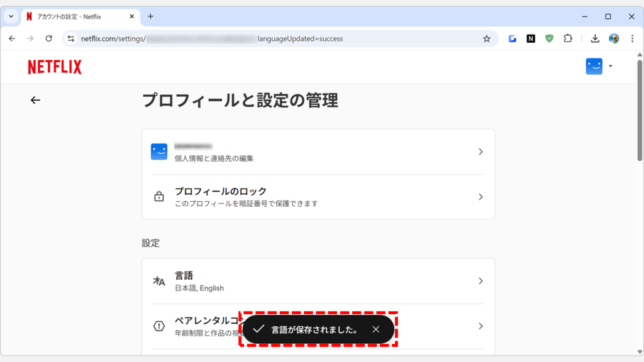Click the padlock icon
This screenshot has width=644, height=362.
[159, 197]
